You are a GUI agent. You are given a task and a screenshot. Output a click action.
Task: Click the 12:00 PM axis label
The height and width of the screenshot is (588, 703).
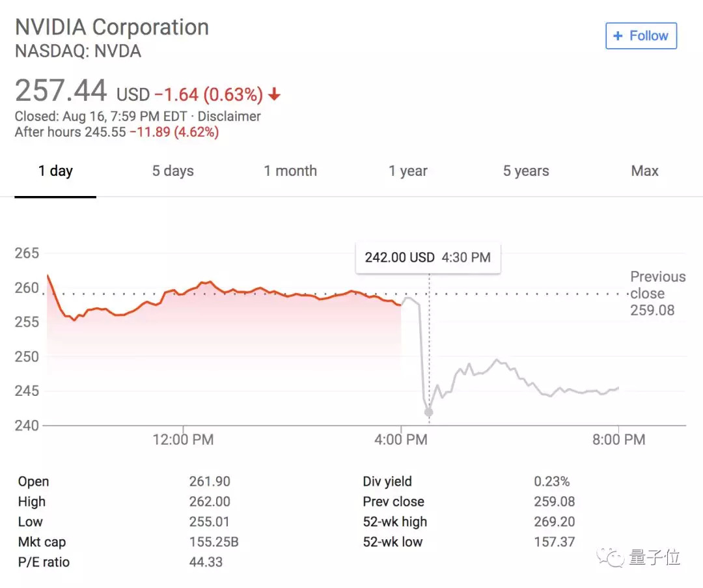tap(183, 440)
